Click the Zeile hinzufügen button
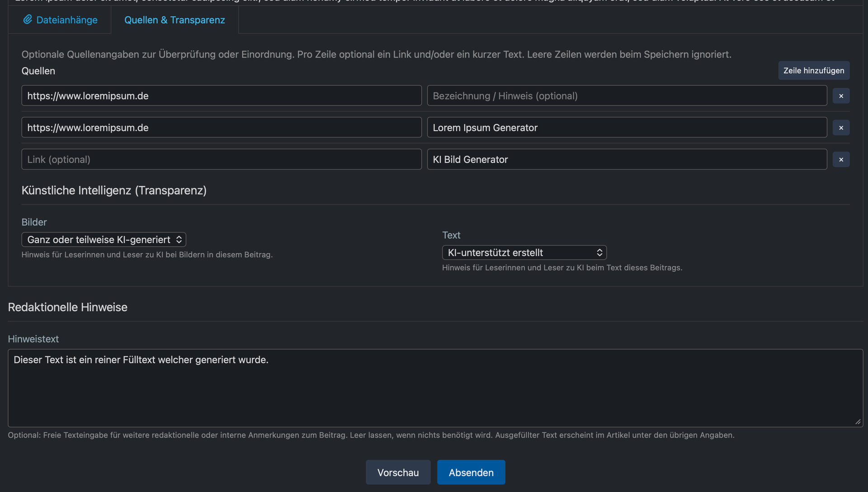Viewport: 868px width, 492px height. tap(813, 71)
